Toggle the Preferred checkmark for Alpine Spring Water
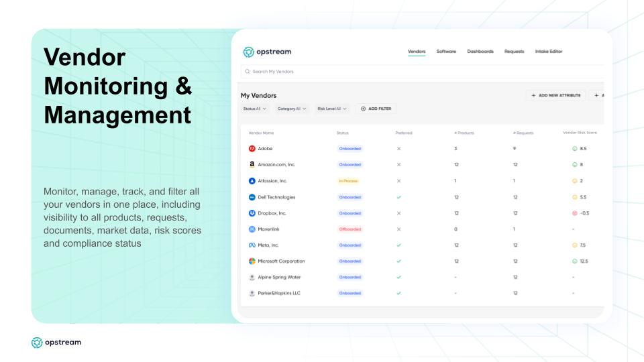The image size is (644, 362). [398, 278]
